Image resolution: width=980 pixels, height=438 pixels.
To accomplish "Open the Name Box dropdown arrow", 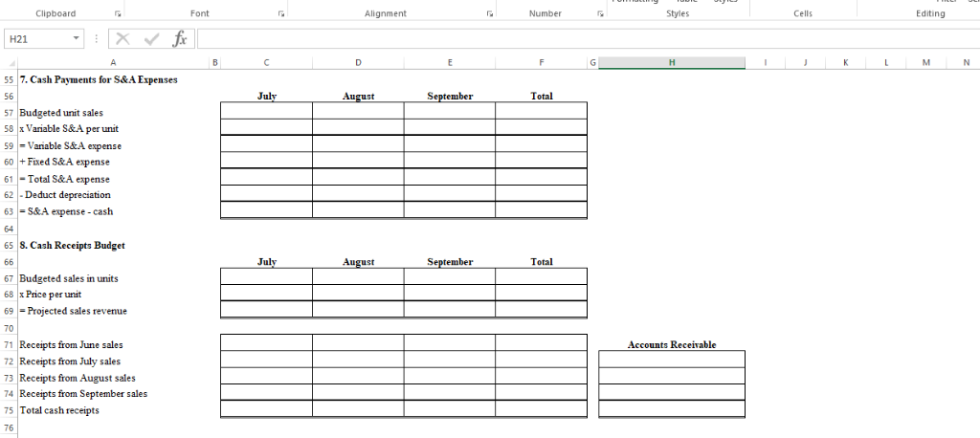I will coord(77,39).
